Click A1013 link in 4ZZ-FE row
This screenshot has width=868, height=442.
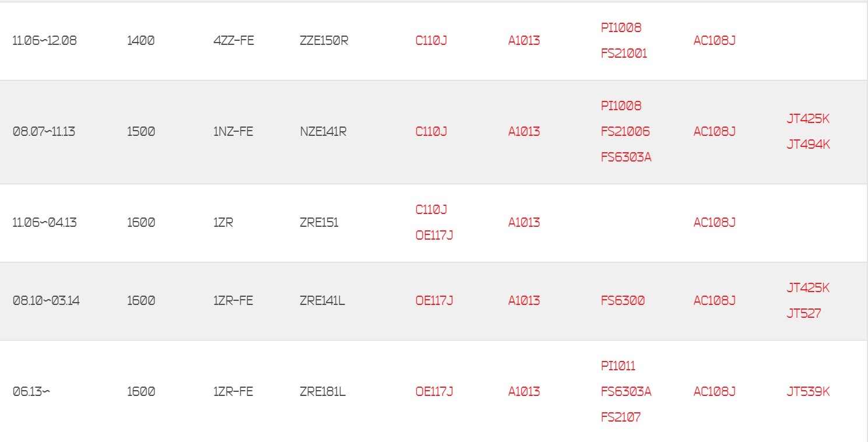click(x=523, y=41)
